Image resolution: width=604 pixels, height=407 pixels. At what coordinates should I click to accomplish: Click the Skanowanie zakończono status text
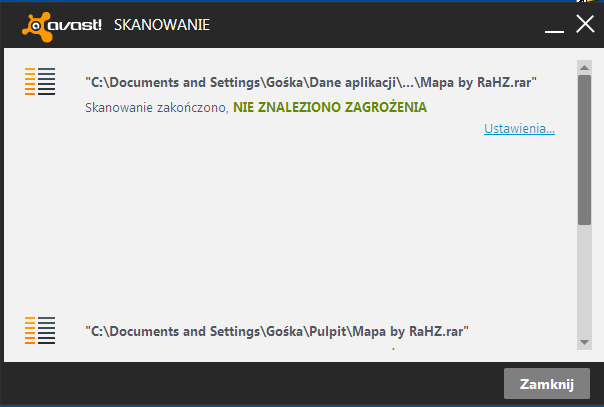(x=157, y=107)
